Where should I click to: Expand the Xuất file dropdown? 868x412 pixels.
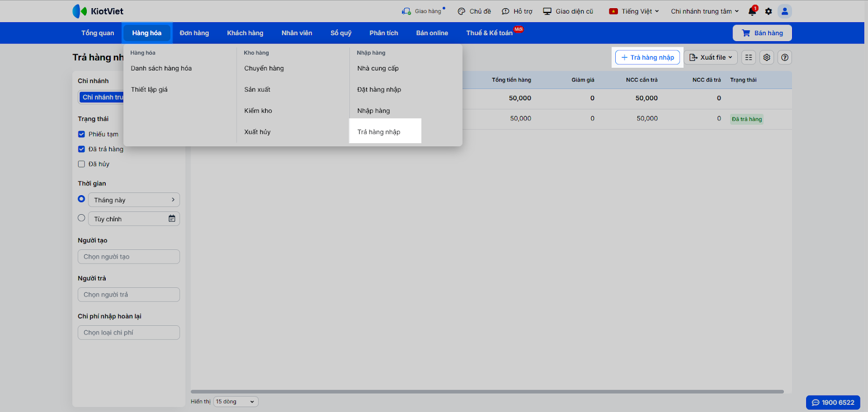(710, 57)
